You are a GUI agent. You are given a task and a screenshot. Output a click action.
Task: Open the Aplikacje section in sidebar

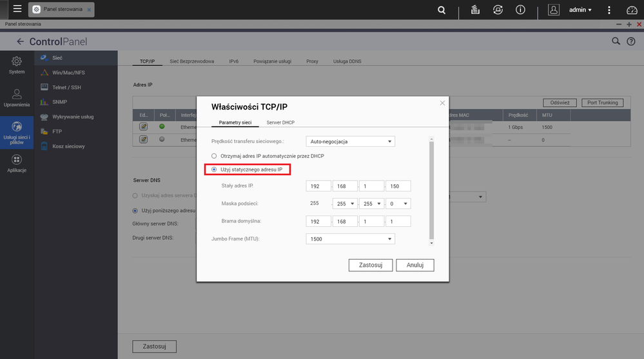coord(17,164)
